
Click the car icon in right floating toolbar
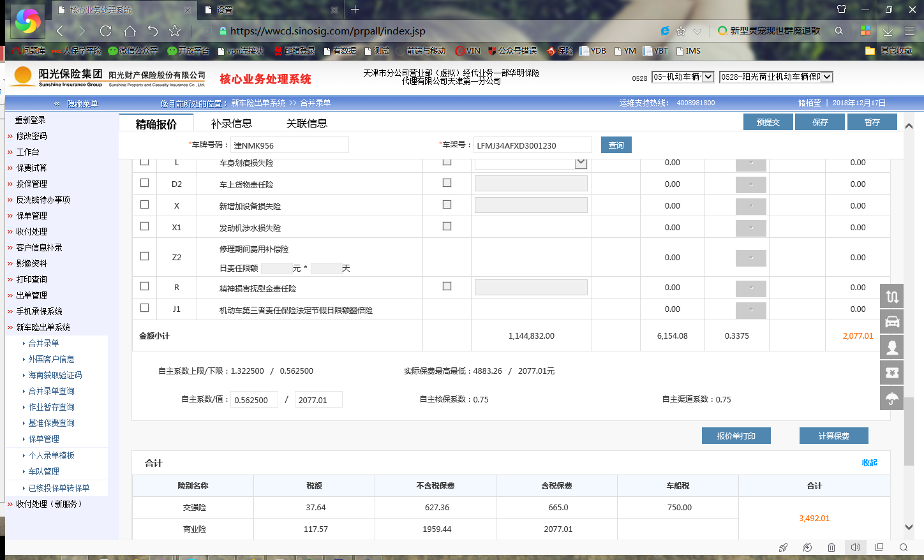[891, 321]
